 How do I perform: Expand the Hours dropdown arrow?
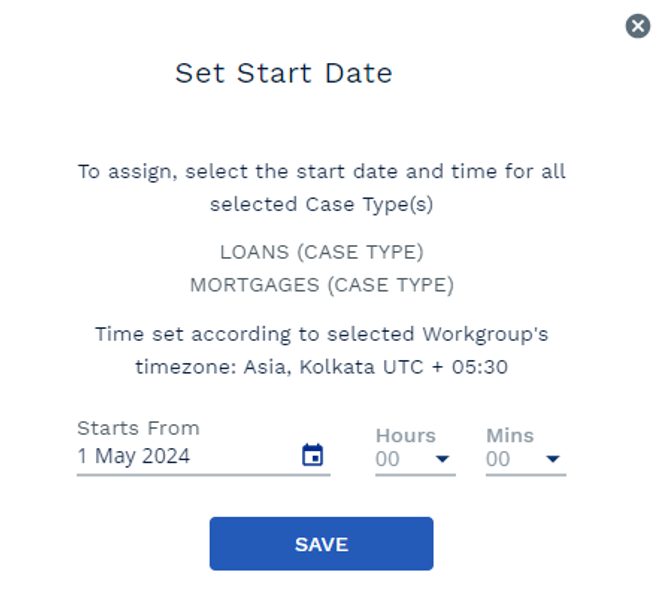click(442, 459)
